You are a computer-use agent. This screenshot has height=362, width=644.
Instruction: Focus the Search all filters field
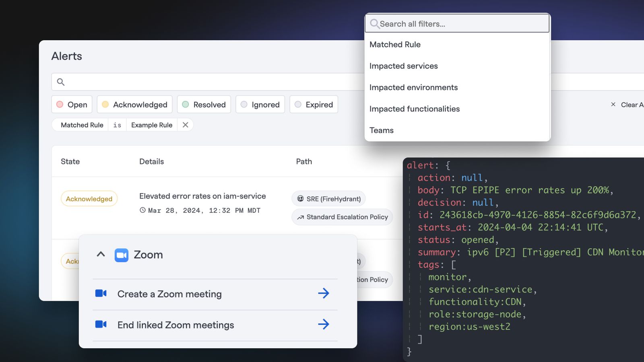pos(457,24)
